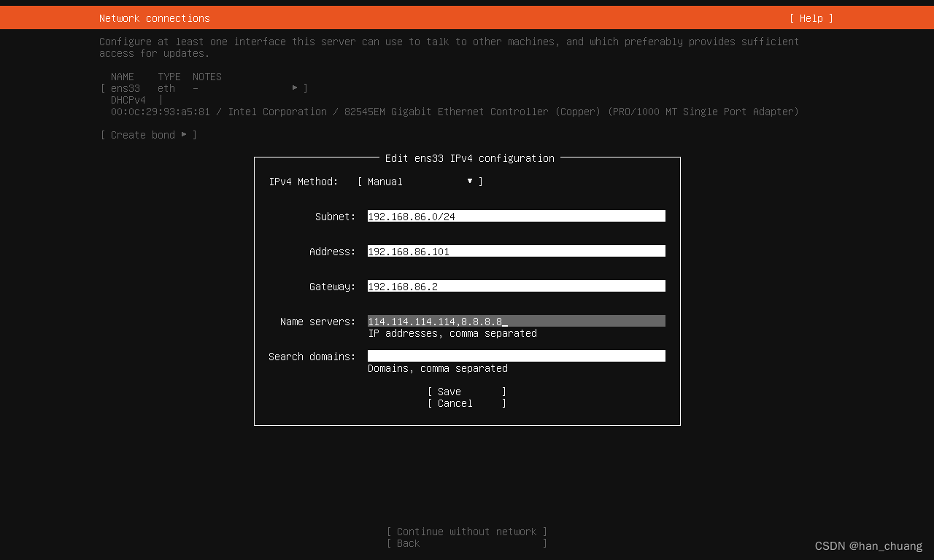This screenshot has width=934, height=560.
Task: Click the Name servers input field
Action: (x=517, y=322)
